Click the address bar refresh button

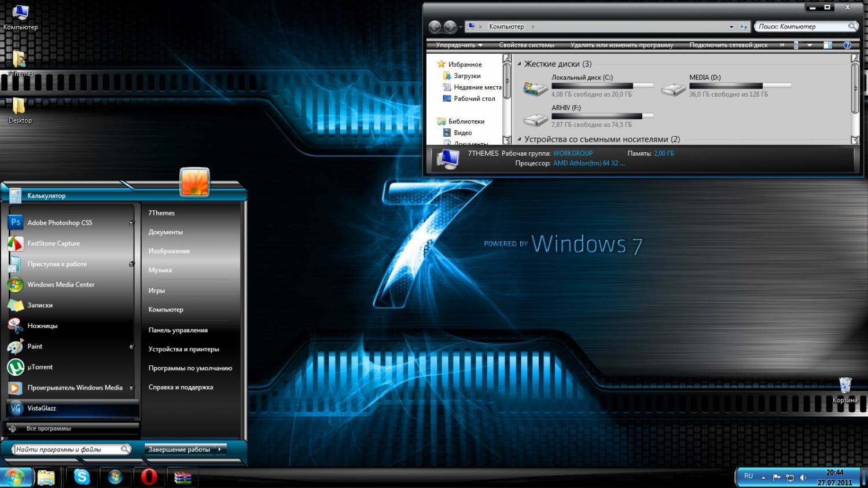coord(744,27)
